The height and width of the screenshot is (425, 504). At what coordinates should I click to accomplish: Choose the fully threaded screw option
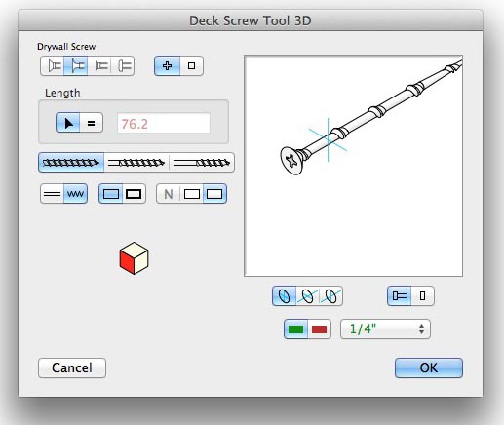pos(71,162)
